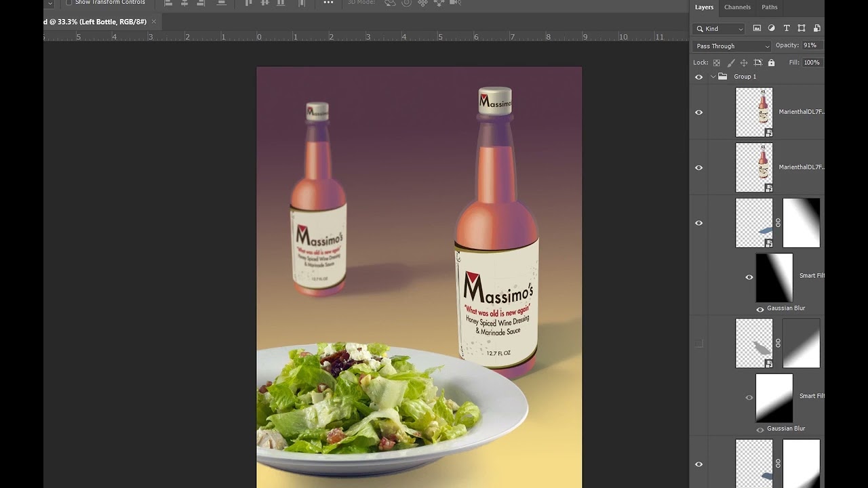This screenshot has height=488, width=868.
Task: Align horizontal centers icon in options bar
Action: point(184,3)
